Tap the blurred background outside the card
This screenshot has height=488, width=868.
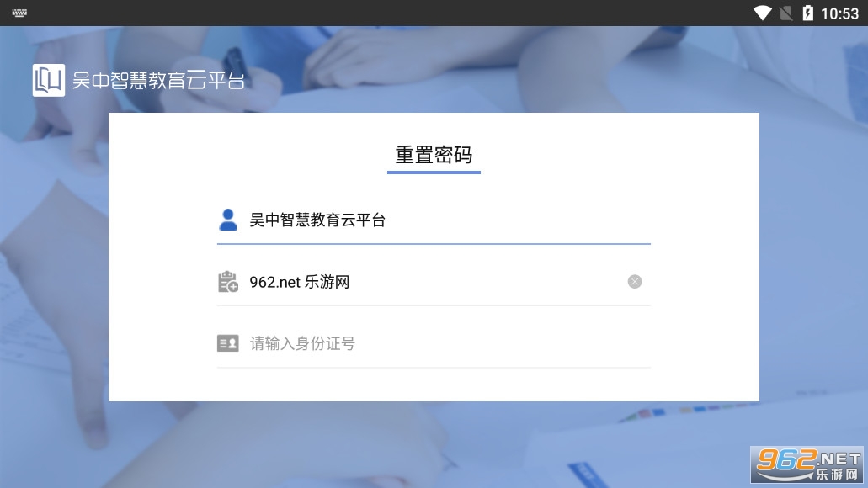[x=54, y=277]
